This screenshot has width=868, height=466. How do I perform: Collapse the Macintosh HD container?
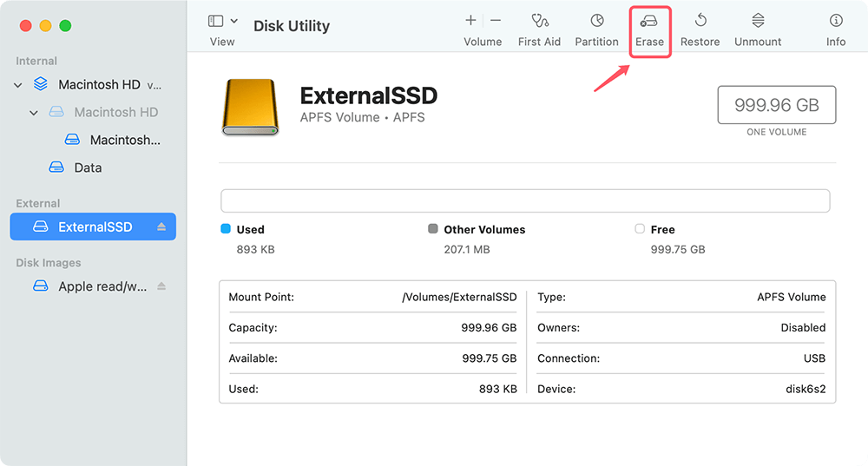point(18,85)
